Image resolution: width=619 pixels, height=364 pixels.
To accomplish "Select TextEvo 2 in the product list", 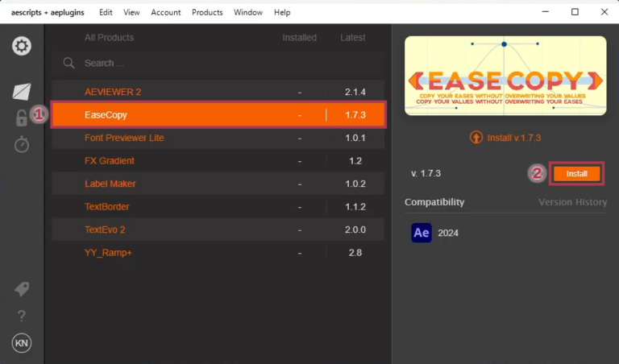I will click(105, 230).
